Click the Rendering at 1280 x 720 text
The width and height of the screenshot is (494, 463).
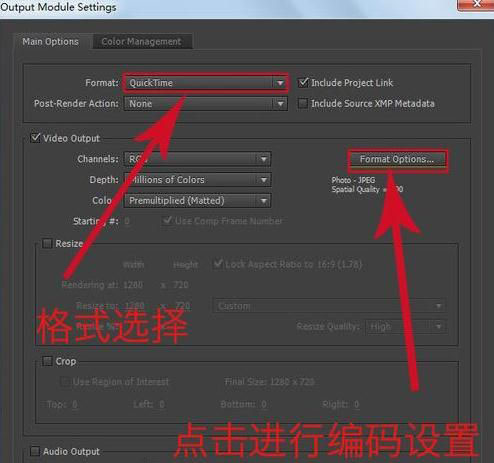coord(125,285)
